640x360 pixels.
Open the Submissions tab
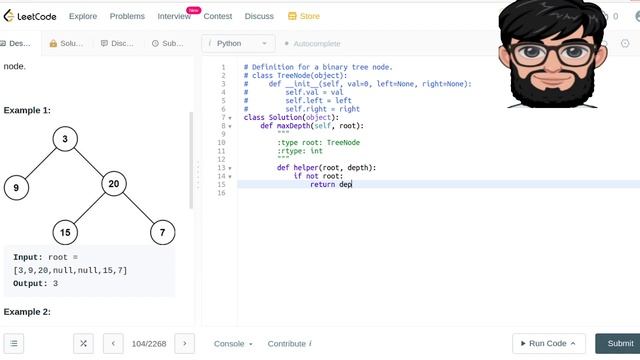(x=168, y=43)
